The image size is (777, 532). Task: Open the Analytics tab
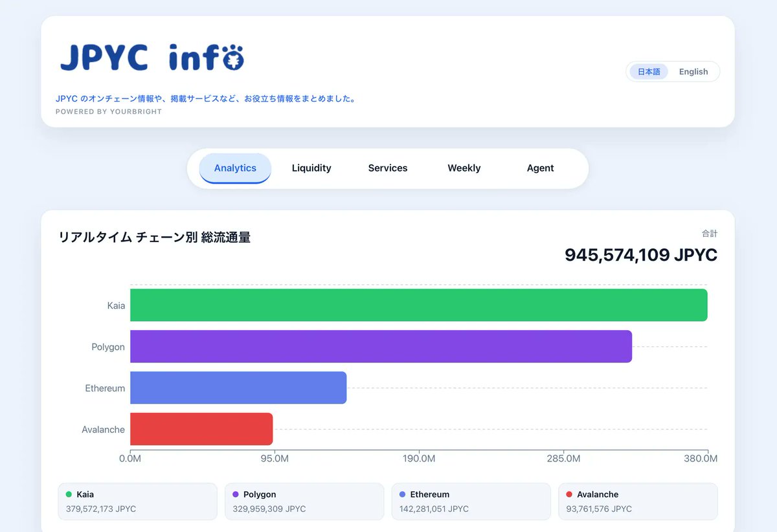[235, 168]
